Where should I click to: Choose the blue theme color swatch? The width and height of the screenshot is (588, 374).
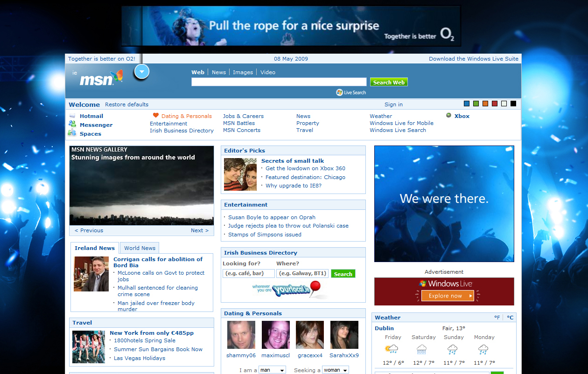coord(467,104)
